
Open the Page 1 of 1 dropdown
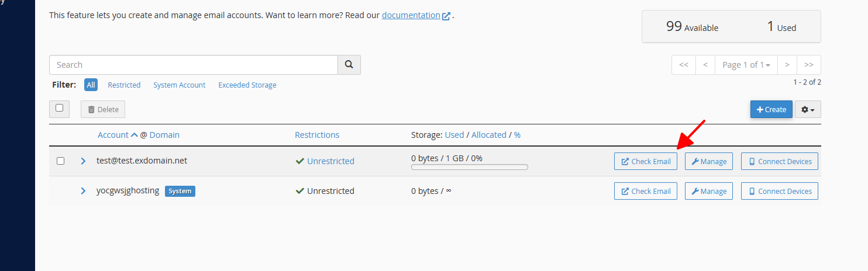tap(746, 65)
